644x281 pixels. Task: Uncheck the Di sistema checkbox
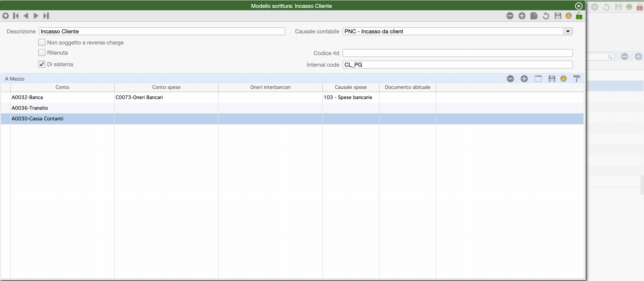[42, 64]
